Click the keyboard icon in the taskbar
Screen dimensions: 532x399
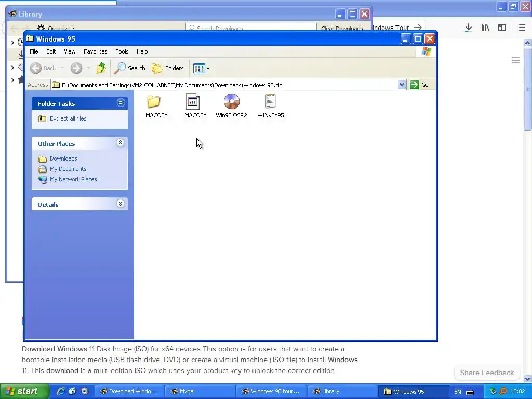(x=470, y=392)
